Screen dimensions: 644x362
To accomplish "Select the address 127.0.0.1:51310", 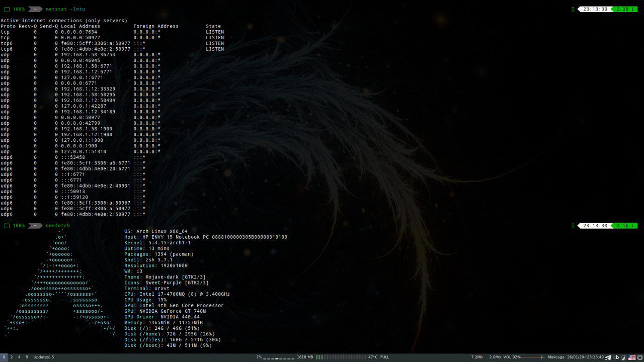I will coord(84,151).
